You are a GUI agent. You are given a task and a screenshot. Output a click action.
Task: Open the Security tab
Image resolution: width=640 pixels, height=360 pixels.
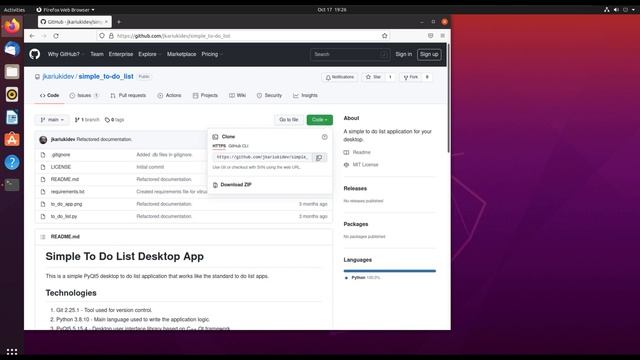pos(269,96)
